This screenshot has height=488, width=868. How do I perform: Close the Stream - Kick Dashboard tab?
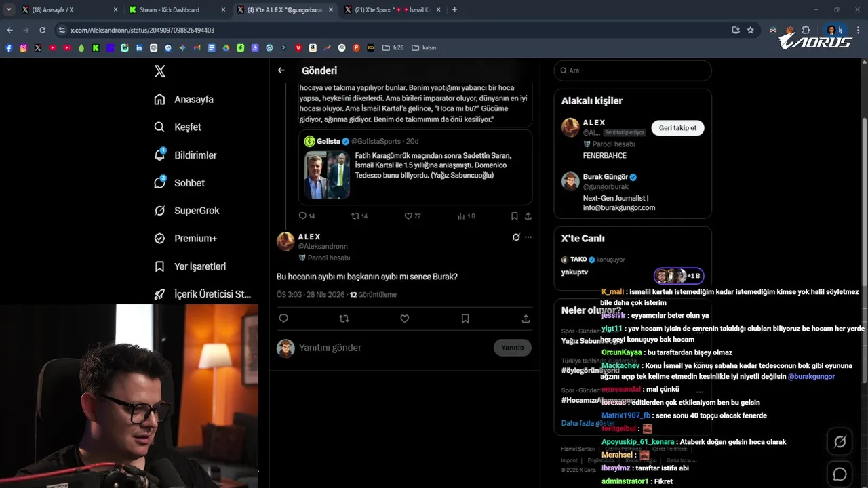point(223,9)
